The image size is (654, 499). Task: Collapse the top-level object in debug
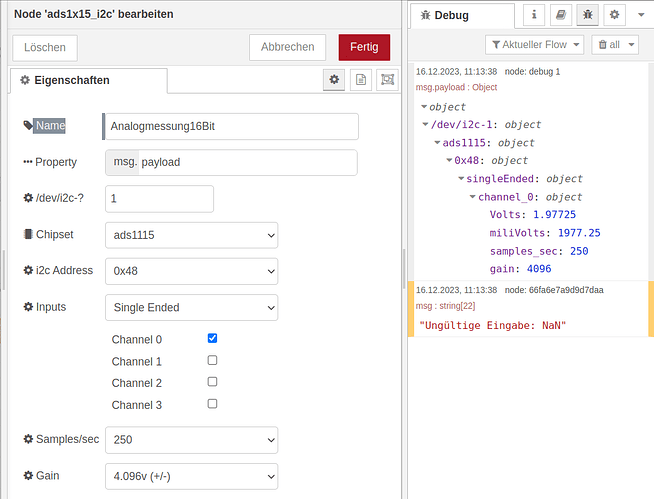pyautogui.click(x=424, y=107)
